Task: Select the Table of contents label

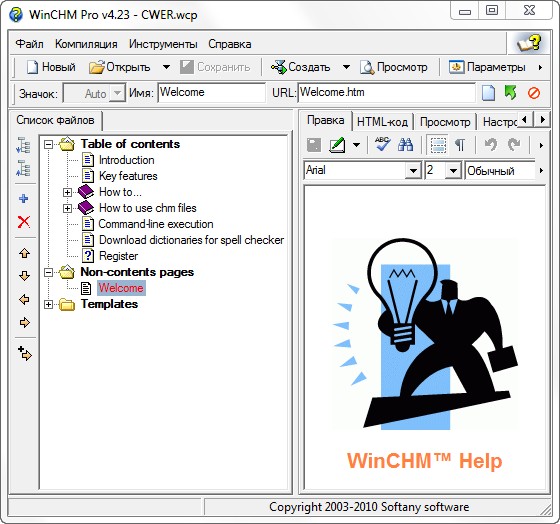Action: tap(130, 144)
